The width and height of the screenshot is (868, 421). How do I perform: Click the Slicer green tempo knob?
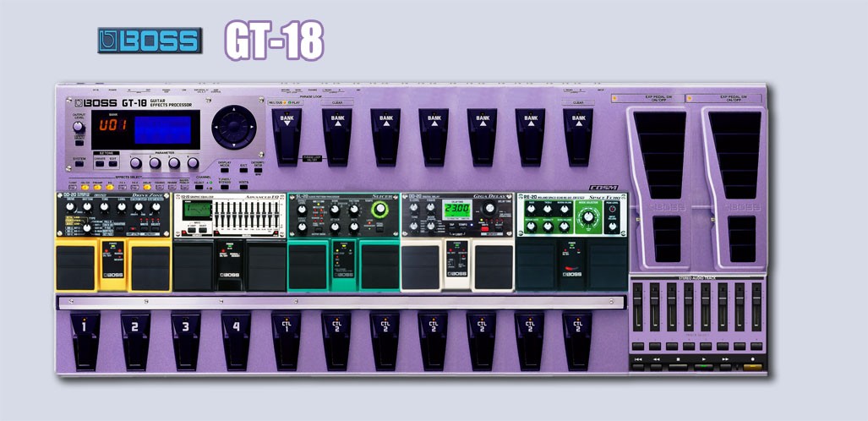pyautogui.click(x=379, y=209)
